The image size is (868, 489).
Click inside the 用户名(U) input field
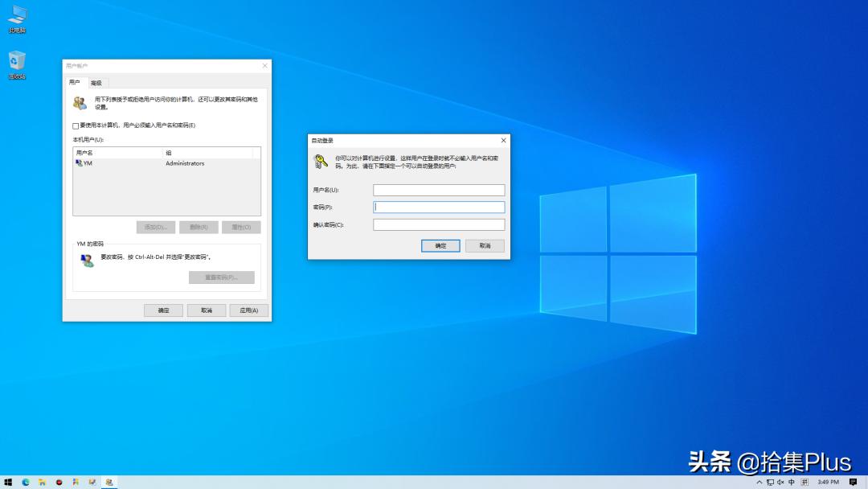[x=439, y=190]
